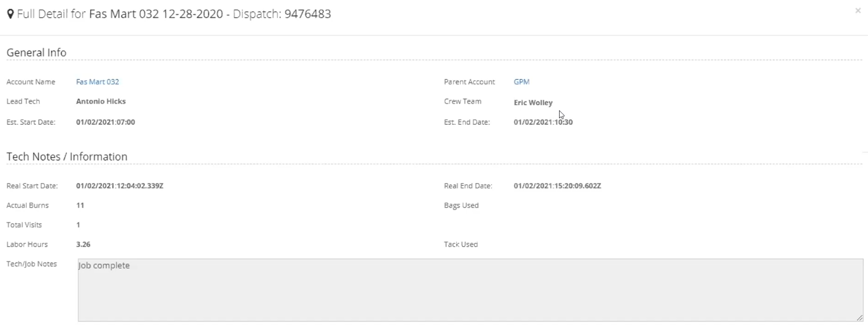
Task: Click the Est. Start Date value
Action: [106, 122]
